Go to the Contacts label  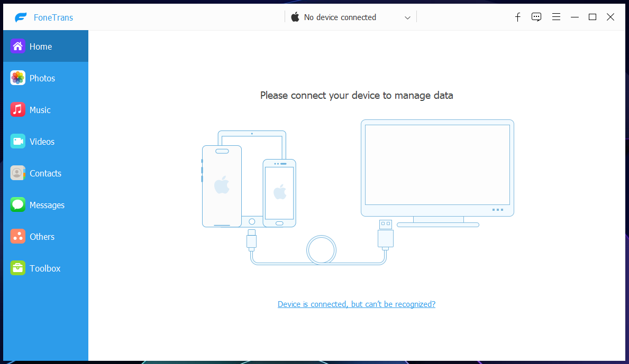[x=45, y=173]
